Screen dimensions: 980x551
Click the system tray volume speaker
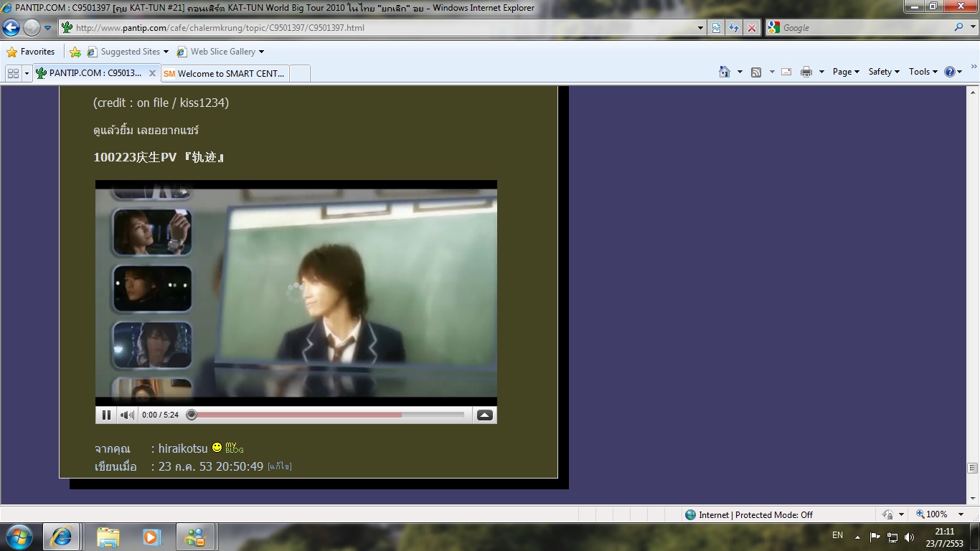[x=909, y=537]
